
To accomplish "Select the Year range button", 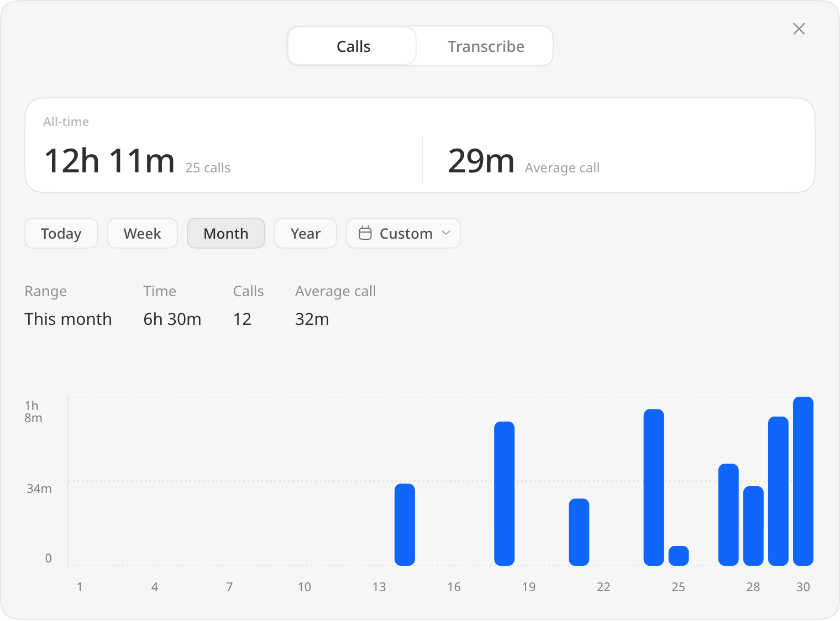I will [306, 233].
